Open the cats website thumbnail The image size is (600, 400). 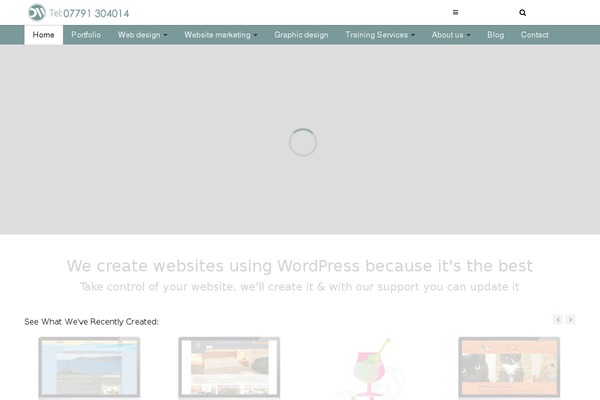point(509,368)
